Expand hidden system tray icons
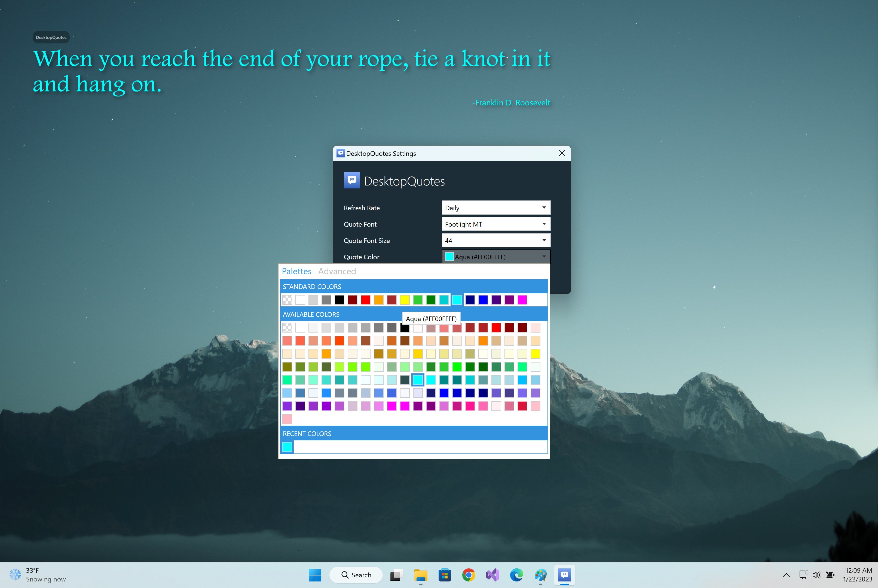878x588 pixels. point(787,574)
